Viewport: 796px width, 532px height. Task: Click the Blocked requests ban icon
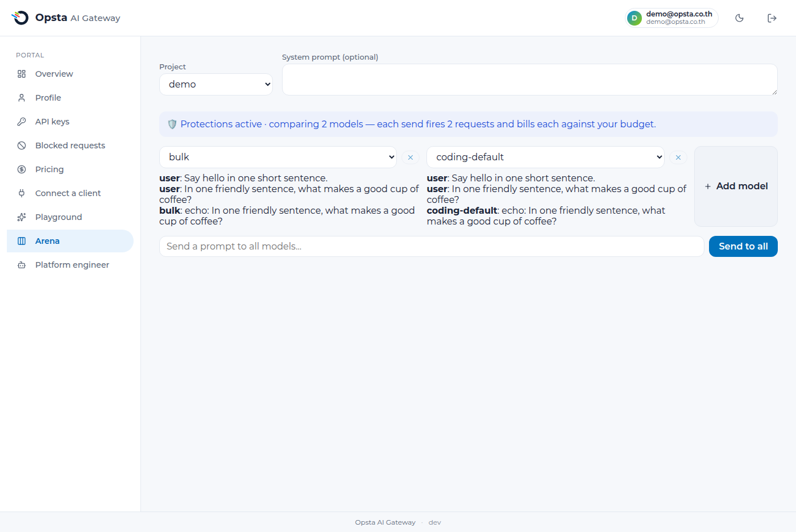(22, 146)
